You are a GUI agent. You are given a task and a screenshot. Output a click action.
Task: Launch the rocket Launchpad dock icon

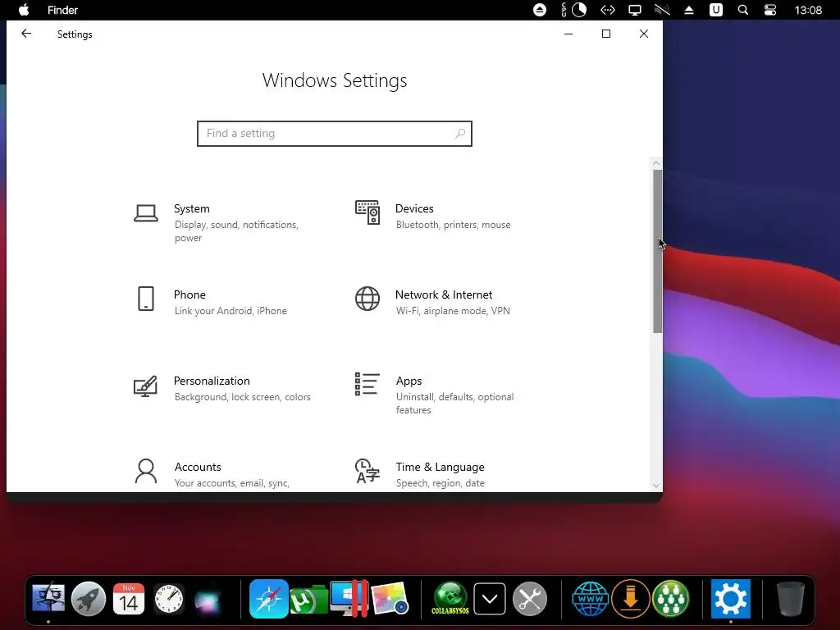(89, 598)
